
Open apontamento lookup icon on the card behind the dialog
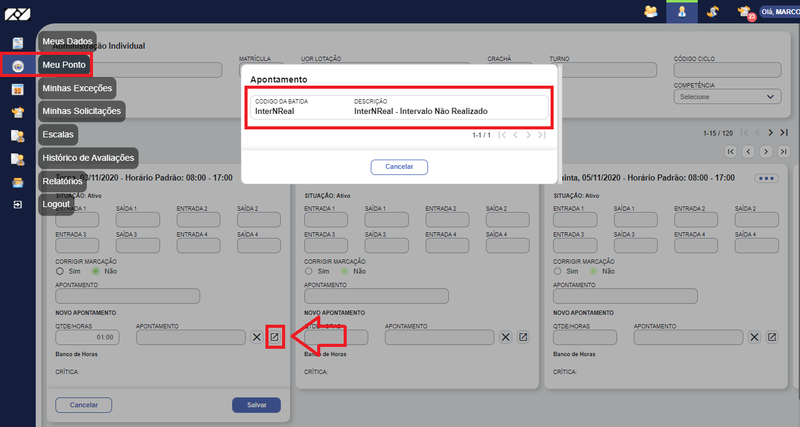tap(523, 337)
